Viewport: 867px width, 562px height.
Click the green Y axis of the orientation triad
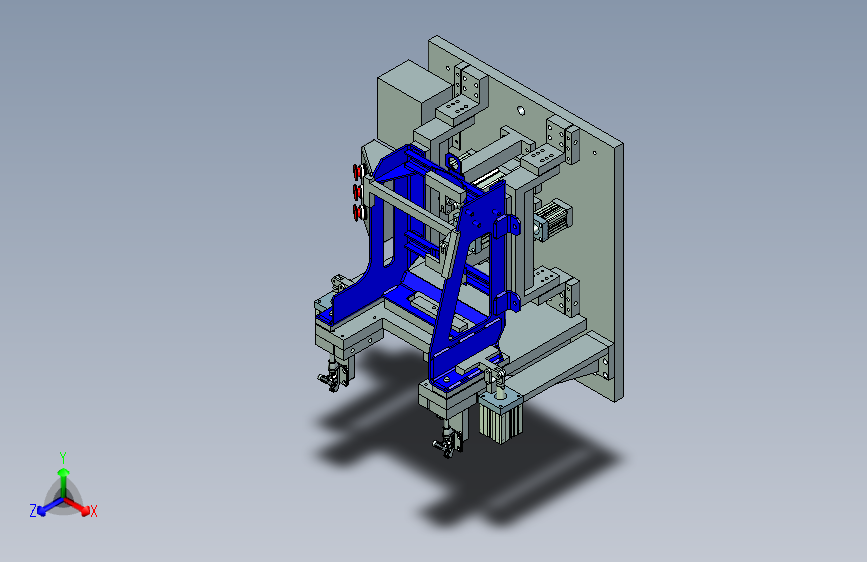pos(64,482)
